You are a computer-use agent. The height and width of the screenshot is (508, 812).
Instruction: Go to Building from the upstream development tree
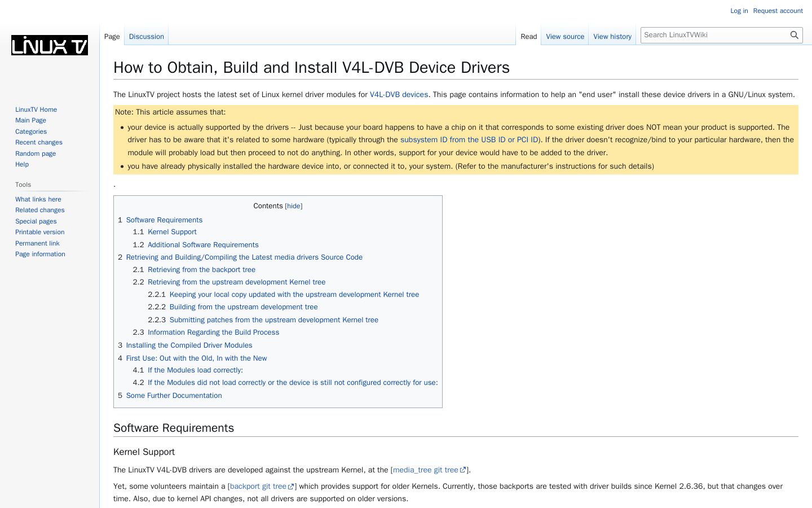[x=244, y=307]
